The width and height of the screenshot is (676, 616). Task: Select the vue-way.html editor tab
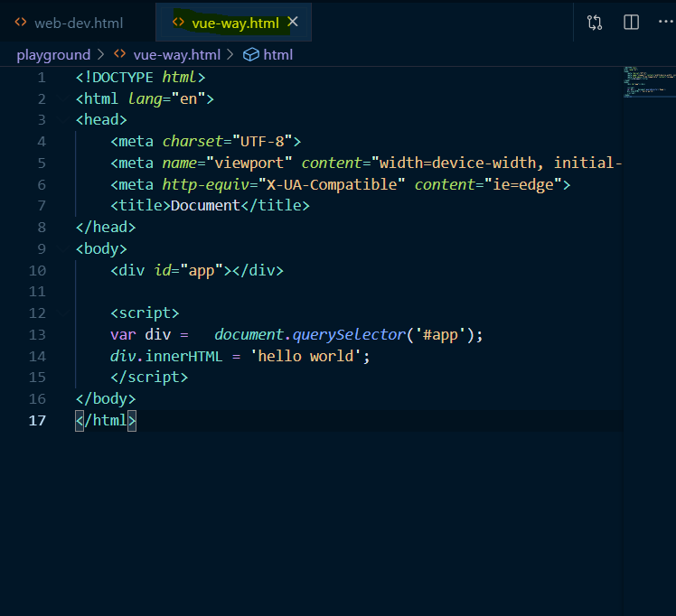click(233, 23)
